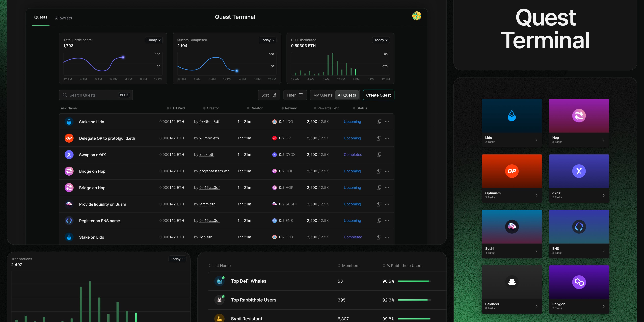Open creator link wumbo.eth
Viewport: 644px width, 322px height.
[x=209, y=138]
